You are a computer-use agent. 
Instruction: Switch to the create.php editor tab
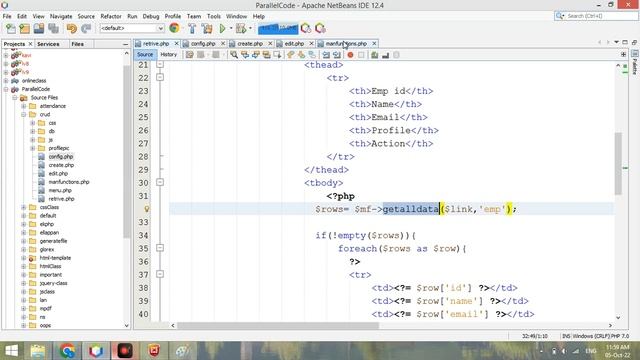coord(250,43)
